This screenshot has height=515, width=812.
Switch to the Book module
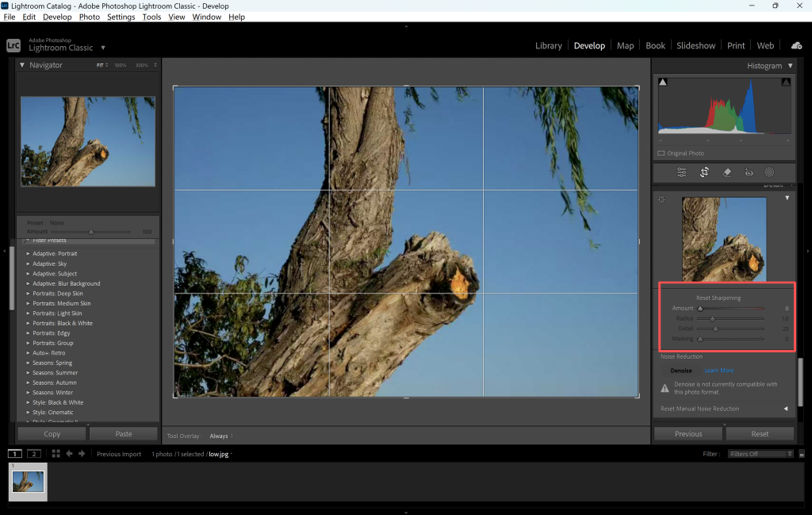coord(655,45)
